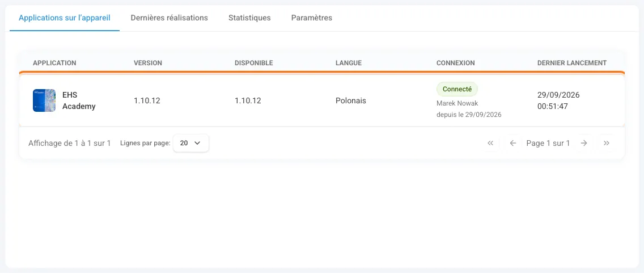Open the Paramètres tab
The height and width of the screenshot is (273, 644).
pos(312,18)
